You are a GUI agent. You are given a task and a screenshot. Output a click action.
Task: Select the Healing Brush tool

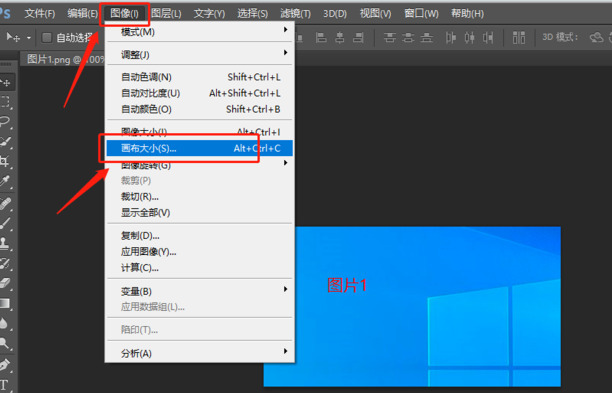point(5,204)
